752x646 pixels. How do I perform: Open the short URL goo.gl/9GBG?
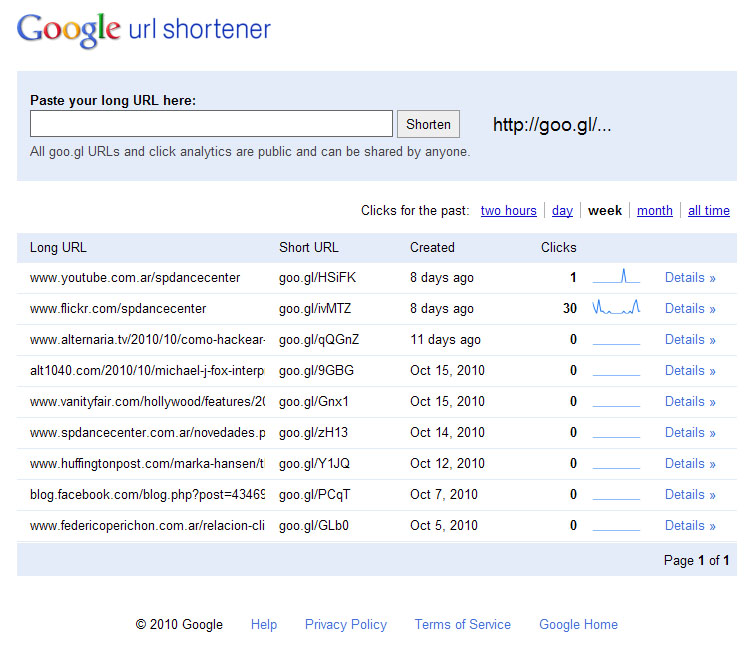coord(317,371)
